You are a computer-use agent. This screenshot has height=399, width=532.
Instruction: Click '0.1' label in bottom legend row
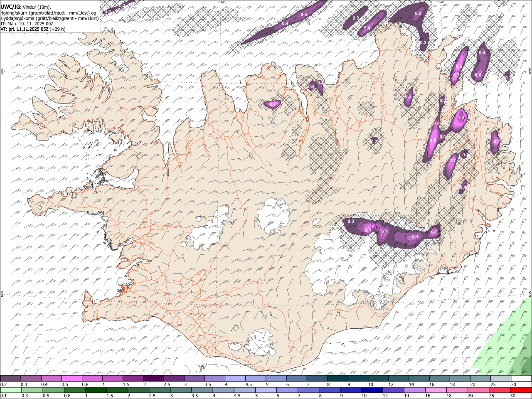click(x=3, y=396)
